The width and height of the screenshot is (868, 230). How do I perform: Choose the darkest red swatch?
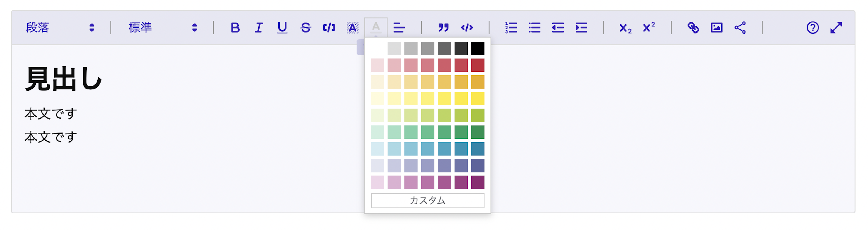(x=478, y=65)
